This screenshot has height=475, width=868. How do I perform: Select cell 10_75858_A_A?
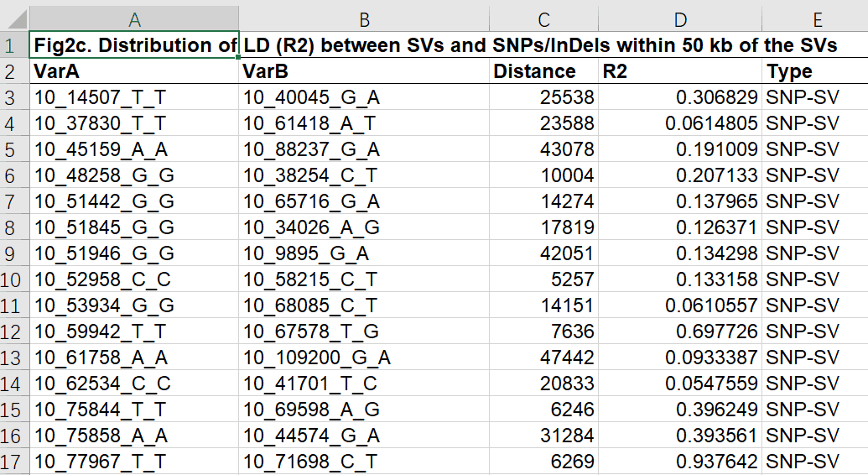coord(134,435)
